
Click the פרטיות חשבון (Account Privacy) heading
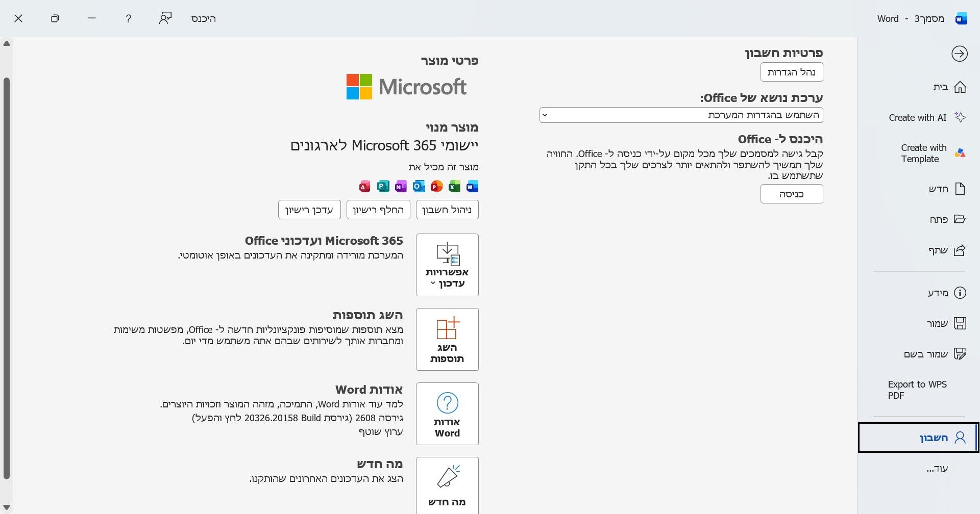[x=784, y=53]
